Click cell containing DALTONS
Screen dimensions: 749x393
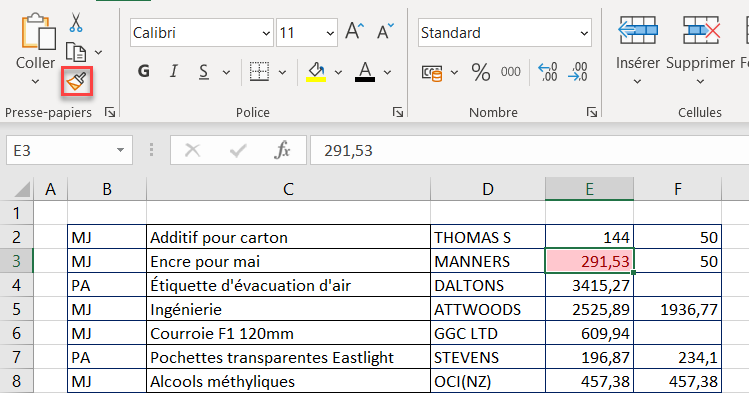(x=488, y=285)
